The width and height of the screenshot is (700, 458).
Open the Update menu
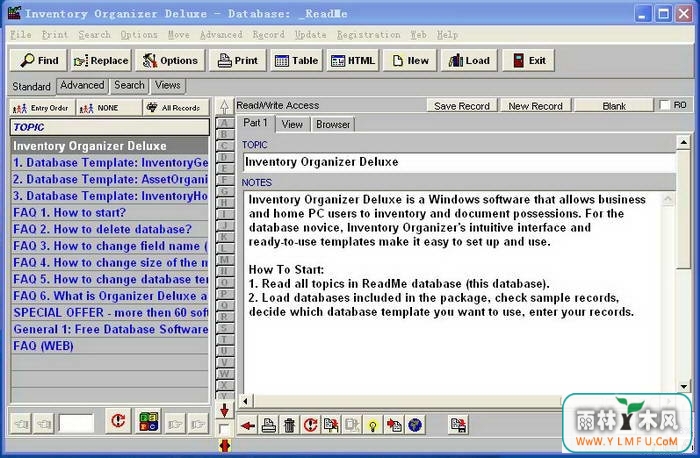(x=310, y=34)
